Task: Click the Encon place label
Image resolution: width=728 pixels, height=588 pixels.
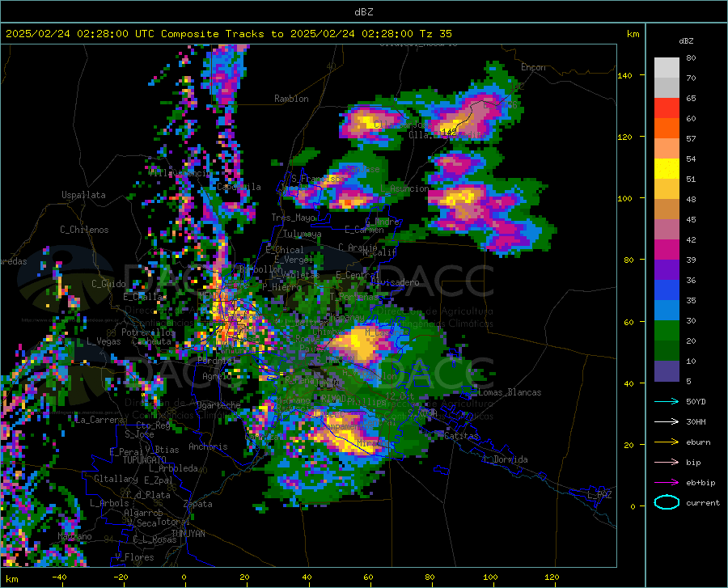Action: click(533, 67)
